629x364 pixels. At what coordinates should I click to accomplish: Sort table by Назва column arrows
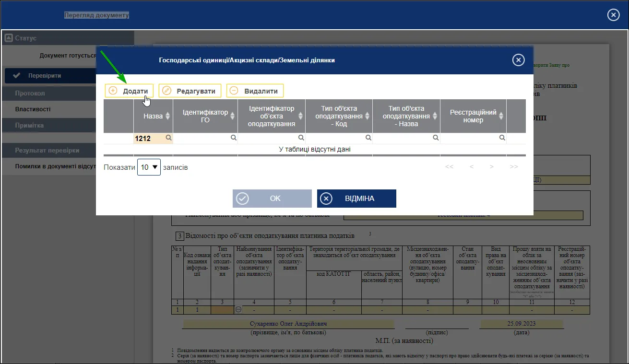pyautogui.click(x=167, y=116)
